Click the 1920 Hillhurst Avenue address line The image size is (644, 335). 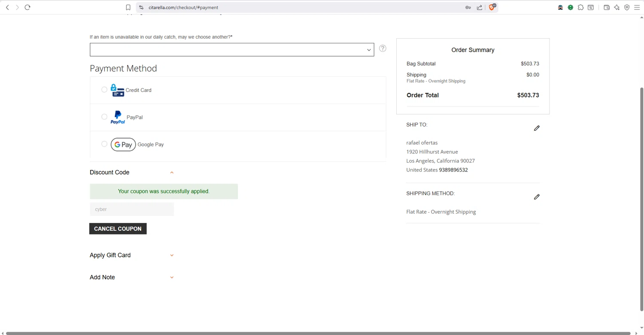[432, 152]
